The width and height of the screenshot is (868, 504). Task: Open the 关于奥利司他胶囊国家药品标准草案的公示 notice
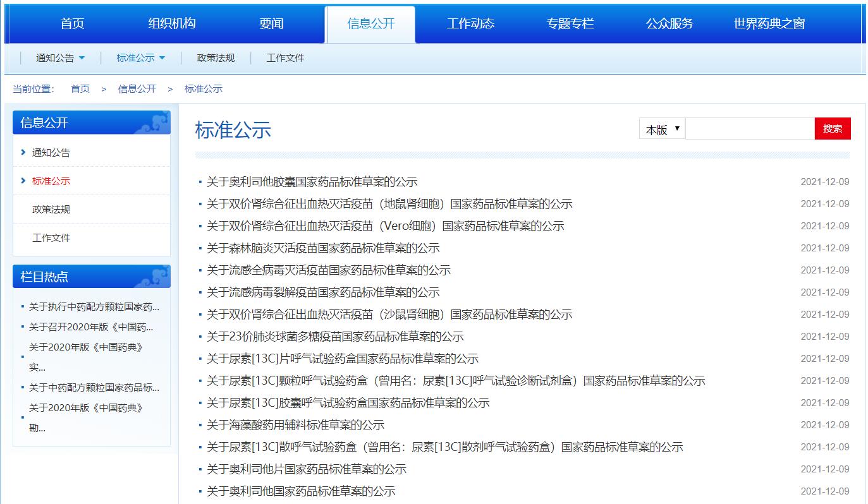(x=312, y=182)
